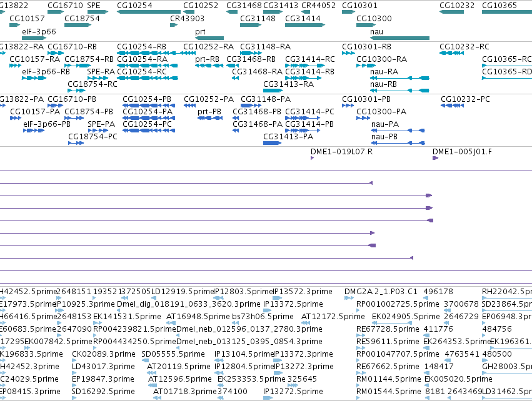Select EST RM01144.5prime

point(388,379)
